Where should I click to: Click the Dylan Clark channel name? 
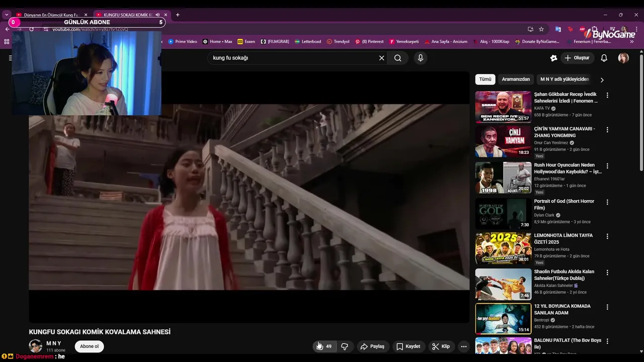coord(544,215)
